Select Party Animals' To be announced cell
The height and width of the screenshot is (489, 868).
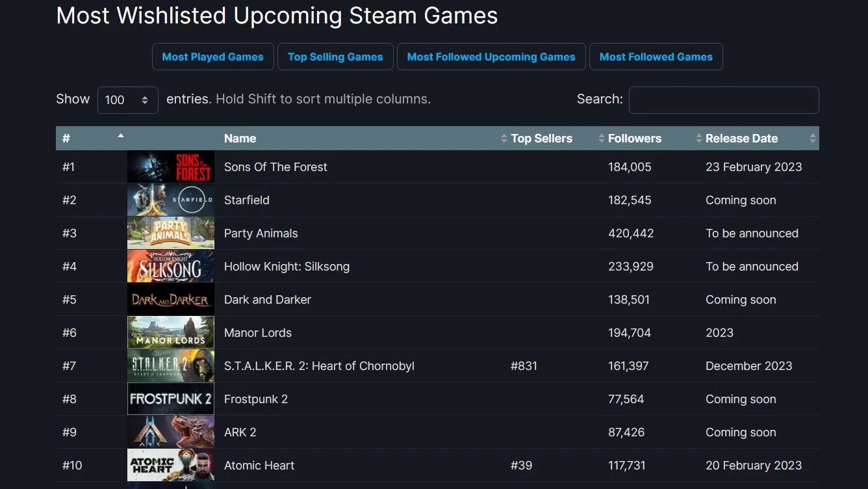[x=752, y=233]
